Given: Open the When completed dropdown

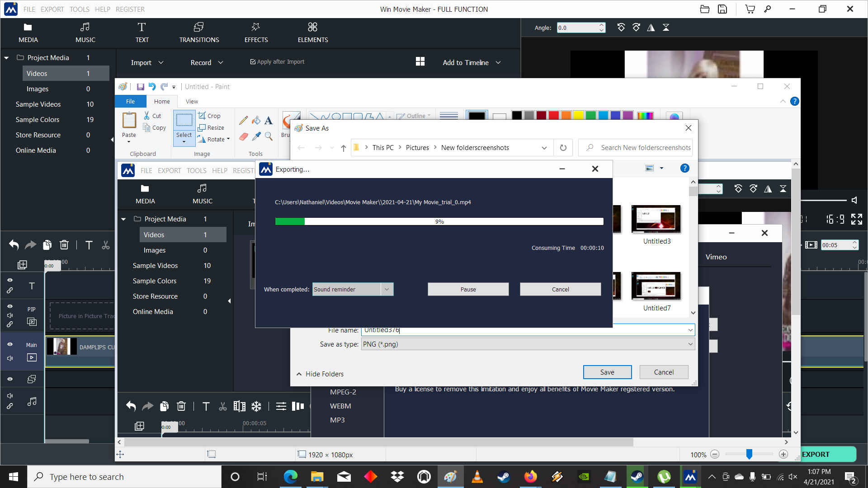Looking at the screenshot, I should point(387,289).
